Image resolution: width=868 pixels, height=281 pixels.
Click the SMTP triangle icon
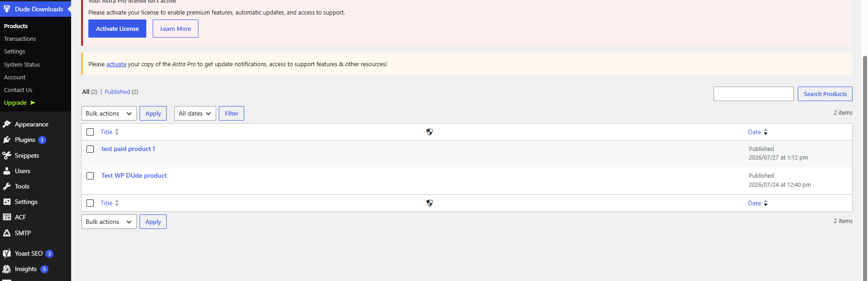tap(7, 233)
